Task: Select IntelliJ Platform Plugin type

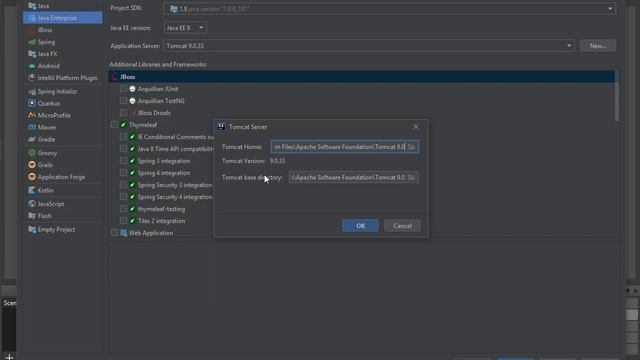Action: [67, 78]
